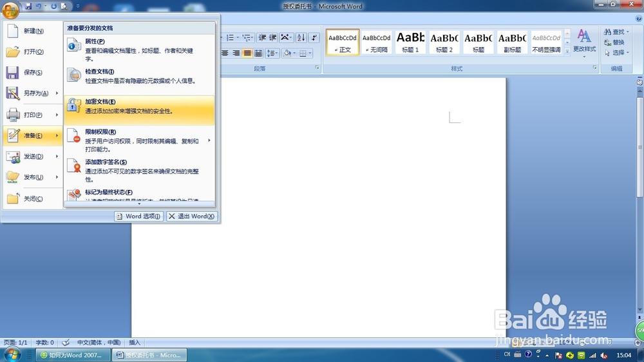Select the highlighted 准备(E) menu entry
The image size is (644, 362).
tap(33, 136)
